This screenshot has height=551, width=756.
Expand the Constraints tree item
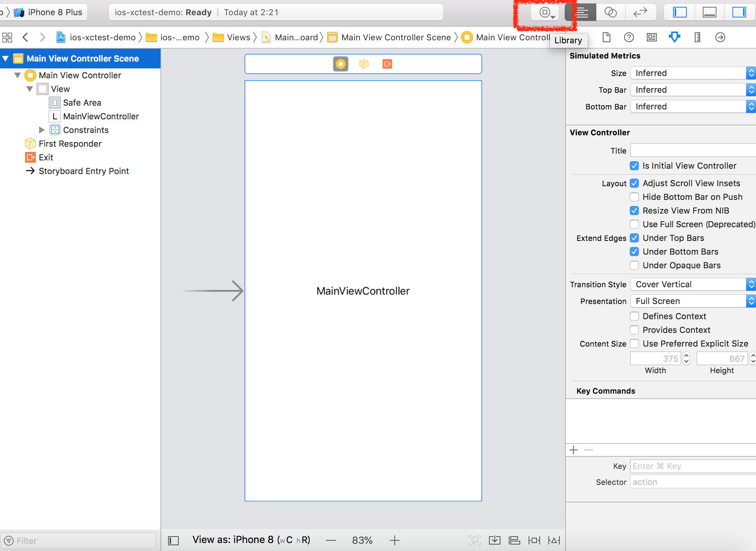coord(42,130)
